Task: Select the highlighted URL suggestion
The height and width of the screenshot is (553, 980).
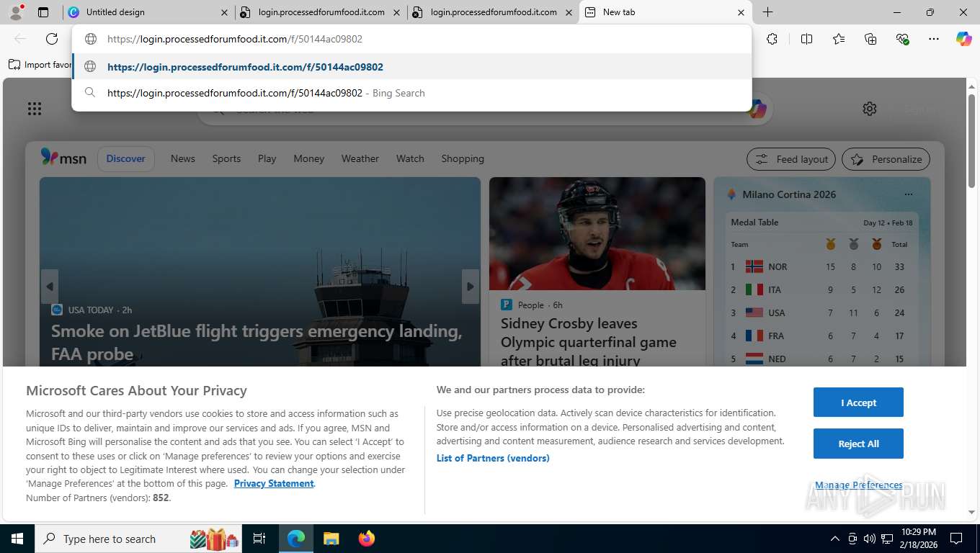Action: click(x=411, y=67)
